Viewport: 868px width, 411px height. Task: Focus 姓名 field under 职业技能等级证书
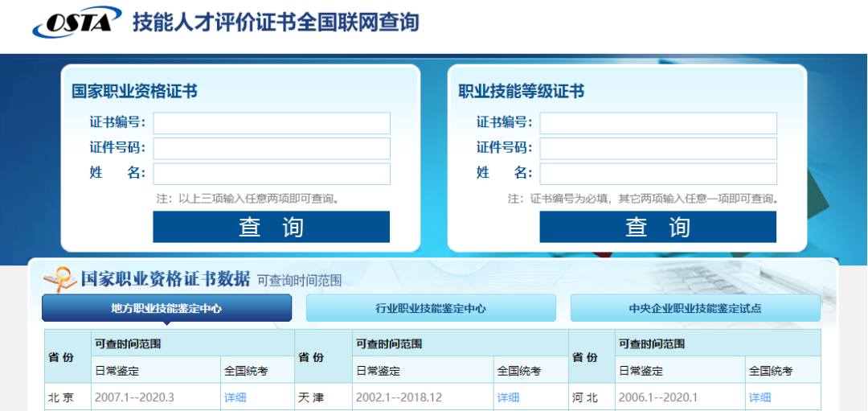pyautogui.click(x=658, y=175)
